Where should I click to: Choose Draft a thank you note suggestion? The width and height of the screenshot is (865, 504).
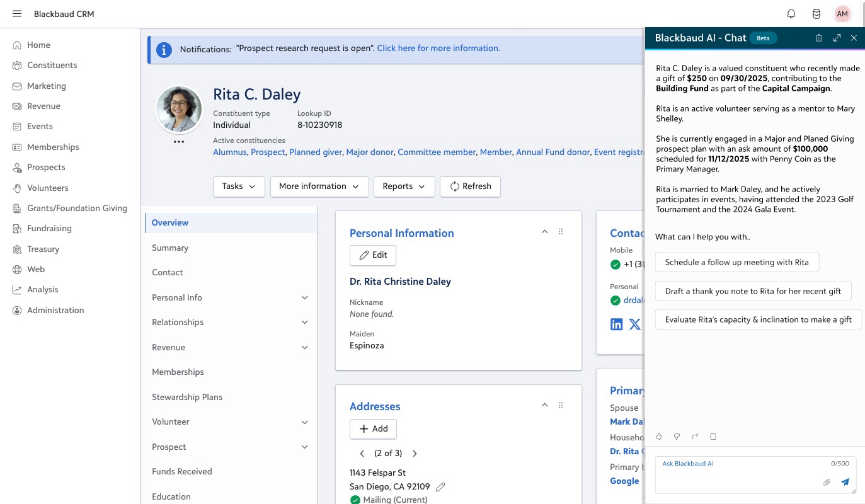pos(753,291)
